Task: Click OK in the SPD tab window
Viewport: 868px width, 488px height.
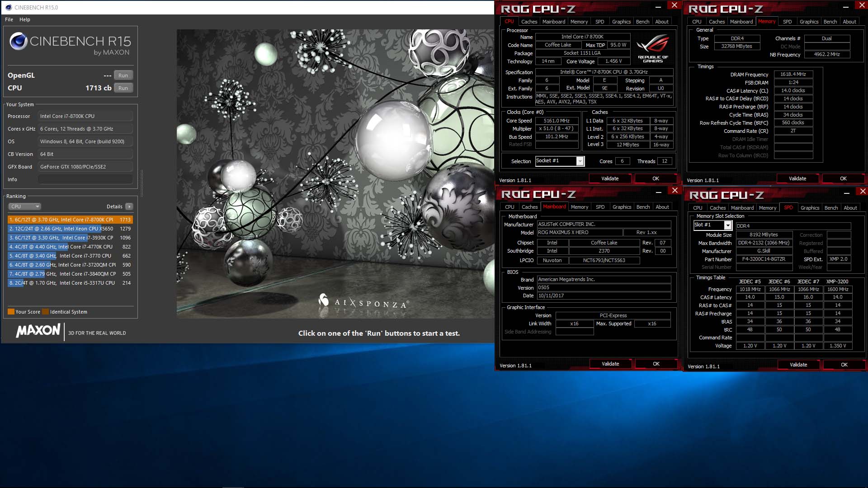Action: tap(844, 365)
